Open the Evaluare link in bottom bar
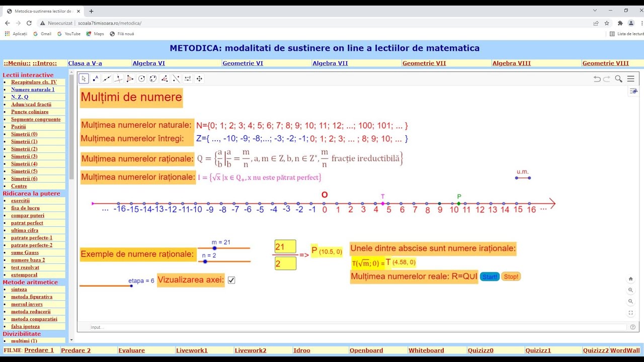Viewport: 644px width, 362px height. [132, 350]
